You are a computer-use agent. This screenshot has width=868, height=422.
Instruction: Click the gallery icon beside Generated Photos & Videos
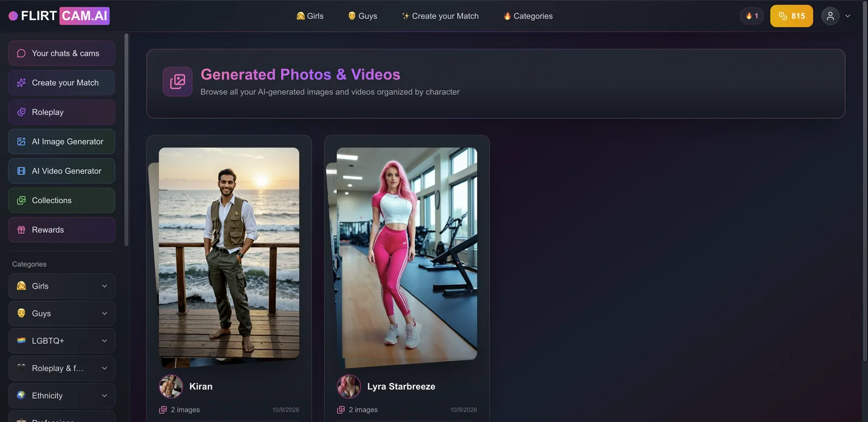click(x=177, y=81)
